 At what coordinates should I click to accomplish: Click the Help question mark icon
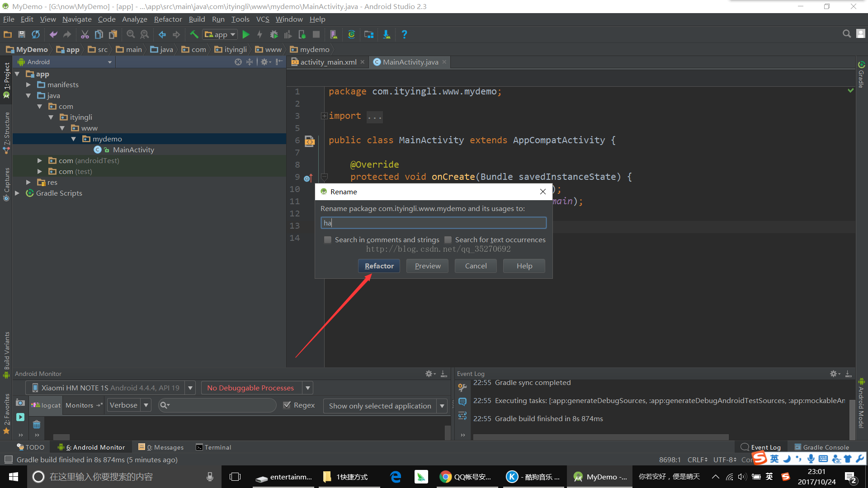[404, 34]
